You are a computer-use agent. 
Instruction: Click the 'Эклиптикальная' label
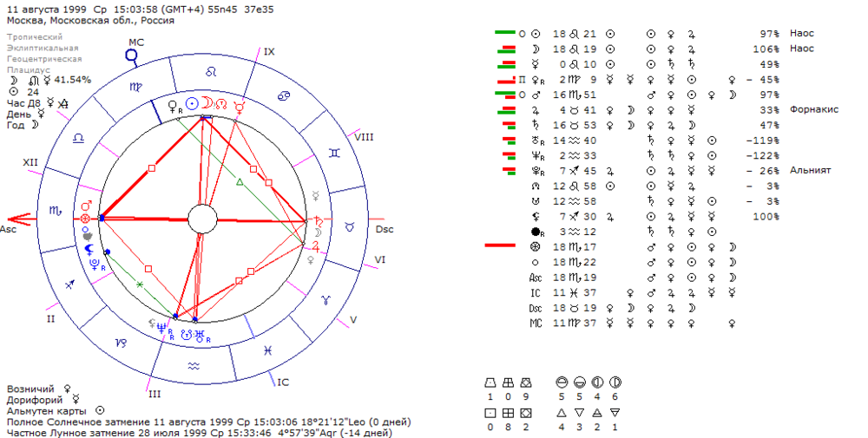[x=43, y=48]
